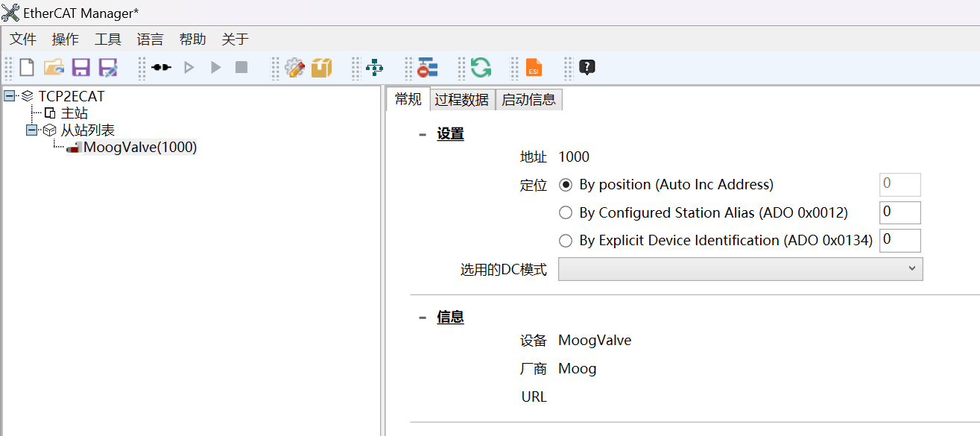980x436 pixels.
Task: Open the 操作 menu
Action: tap(66, 40)
